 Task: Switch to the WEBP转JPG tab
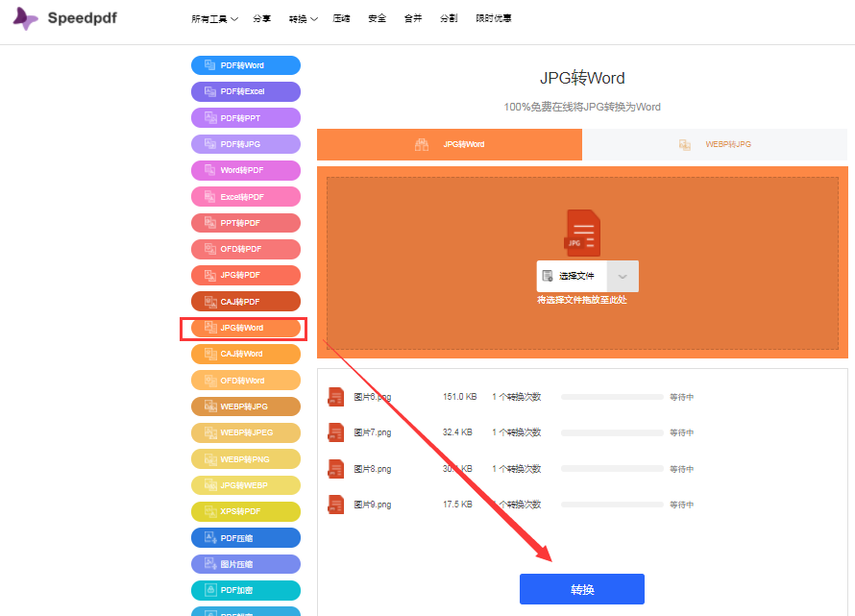[715, 144]
